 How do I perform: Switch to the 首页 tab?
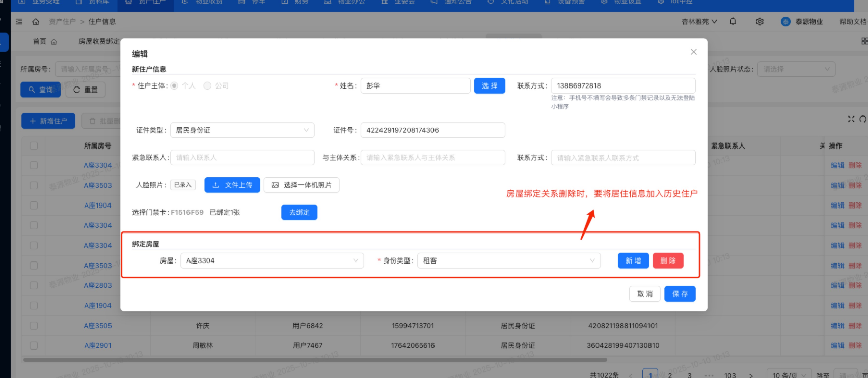click(44, 42)
